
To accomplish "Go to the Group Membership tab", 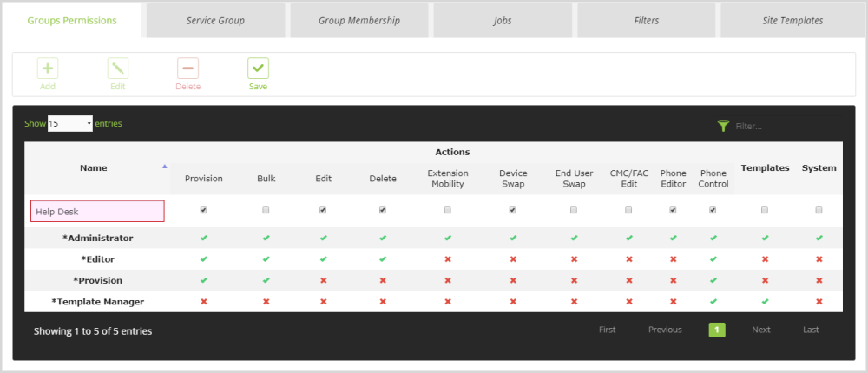I will (358, 21).
